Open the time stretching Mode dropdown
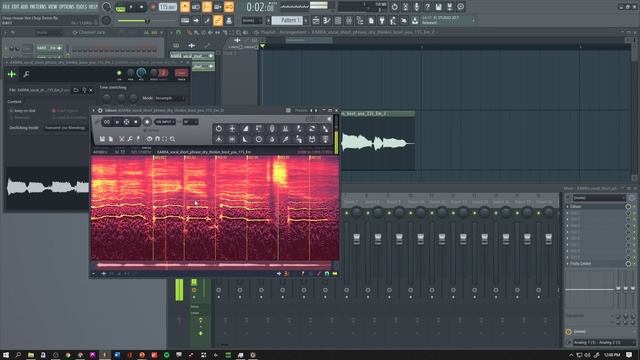640x360 pixels. [169, 98]
